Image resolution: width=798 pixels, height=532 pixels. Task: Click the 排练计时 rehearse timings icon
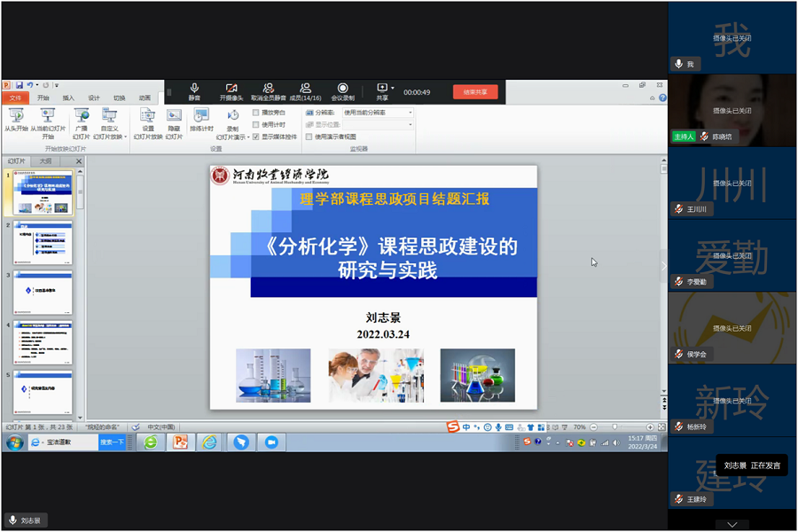click(201, 116)
